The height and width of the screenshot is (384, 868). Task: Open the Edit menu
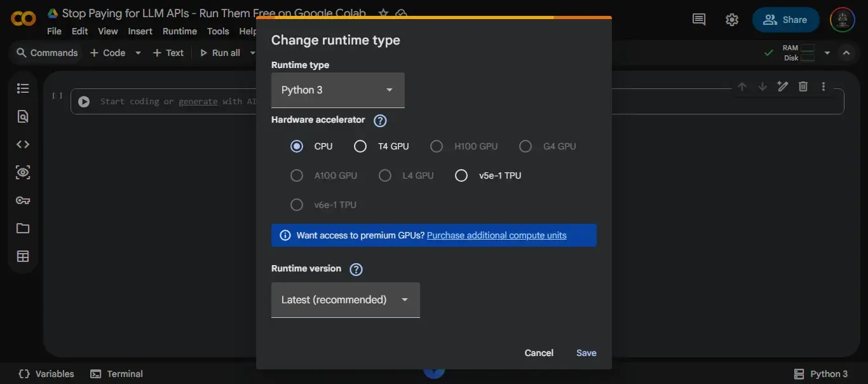[x=80, y=31]
